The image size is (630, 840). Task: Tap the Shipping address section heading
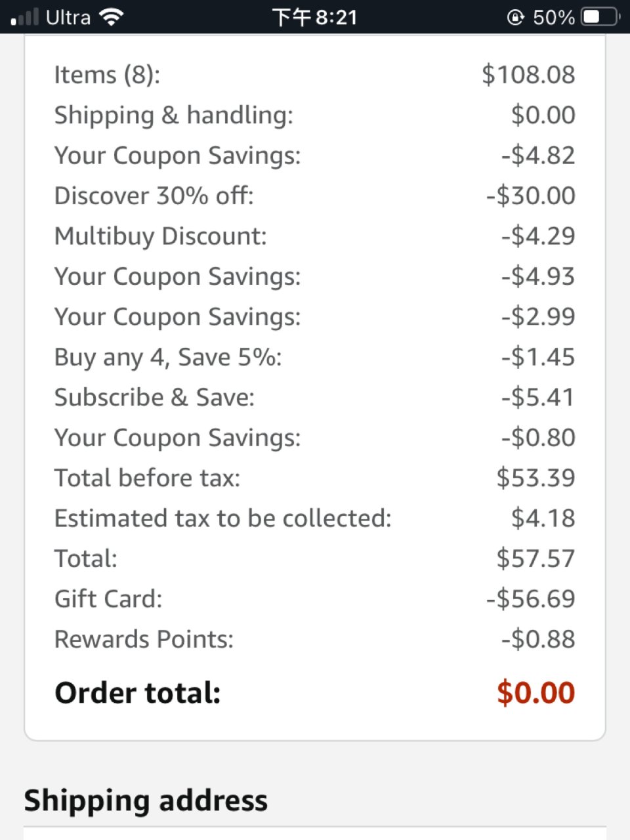pyautogui.click(x=146, y=800)
